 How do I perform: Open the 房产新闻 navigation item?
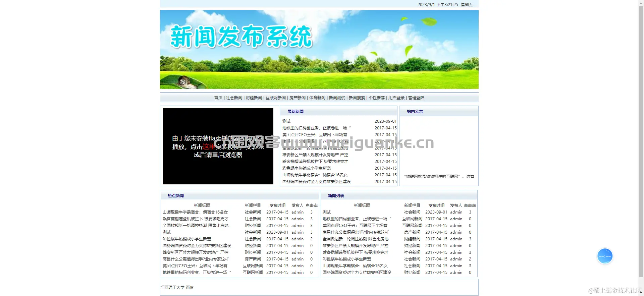click(298, 98)
